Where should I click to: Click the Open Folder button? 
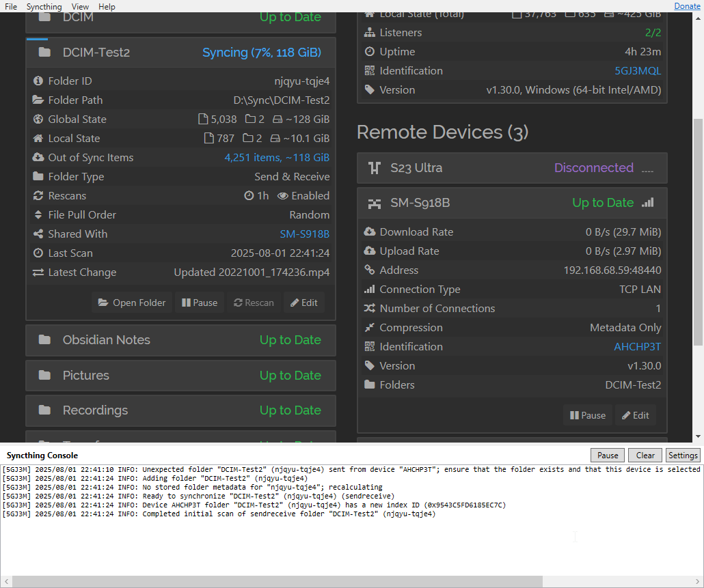[x=132, y=303]
